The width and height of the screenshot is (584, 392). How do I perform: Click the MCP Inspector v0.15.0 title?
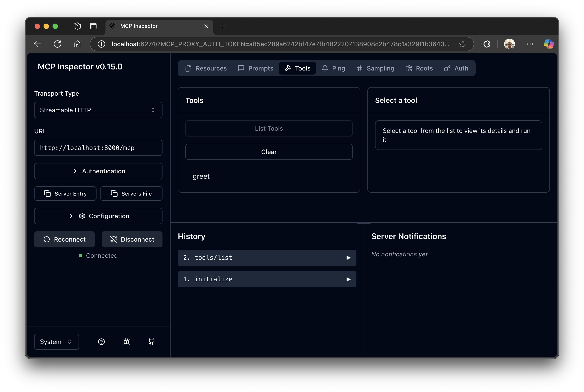(80, 67)
